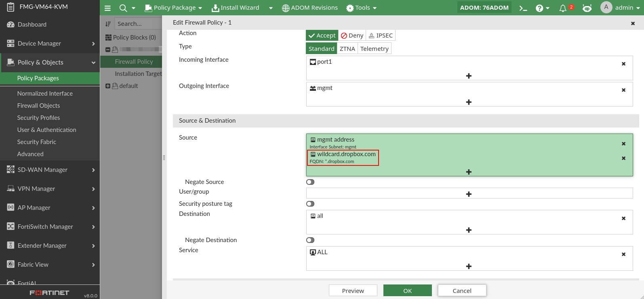Toggle the Negate Destination switch
Viewport: 644px width, 299px height.
[x=310, y=240]
